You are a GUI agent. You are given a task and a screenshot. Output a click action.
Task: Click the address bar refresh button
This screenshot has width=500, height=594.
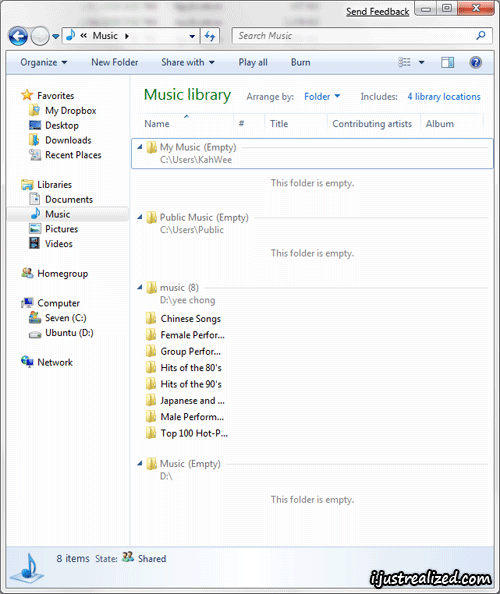pyautogui.click(x=209, y=36)
